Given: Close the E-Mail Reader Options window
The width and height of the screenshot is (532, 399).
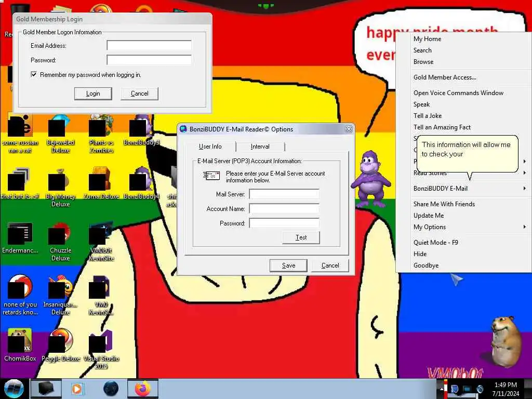Looking at the screenshot, I should point(349,129).
